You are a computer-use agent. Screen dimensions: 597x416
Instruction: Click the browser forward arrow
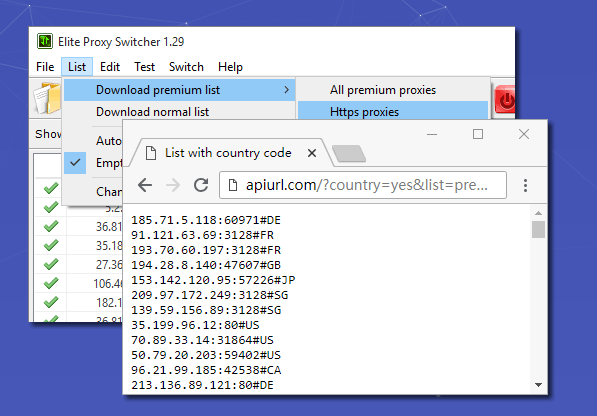pyautogui.click(x=173, y=185)
